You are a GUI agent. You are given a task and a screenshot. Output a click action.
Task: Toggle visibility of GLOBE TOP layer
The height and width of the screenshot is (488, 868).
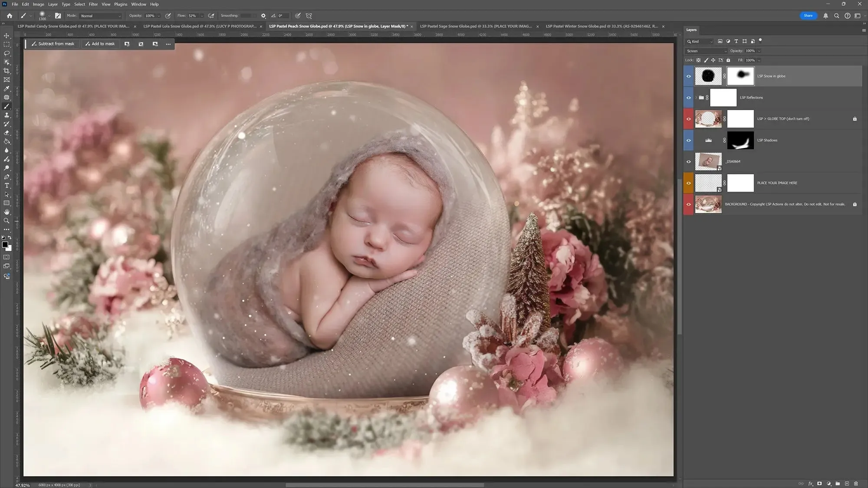[x=688, y=119]
